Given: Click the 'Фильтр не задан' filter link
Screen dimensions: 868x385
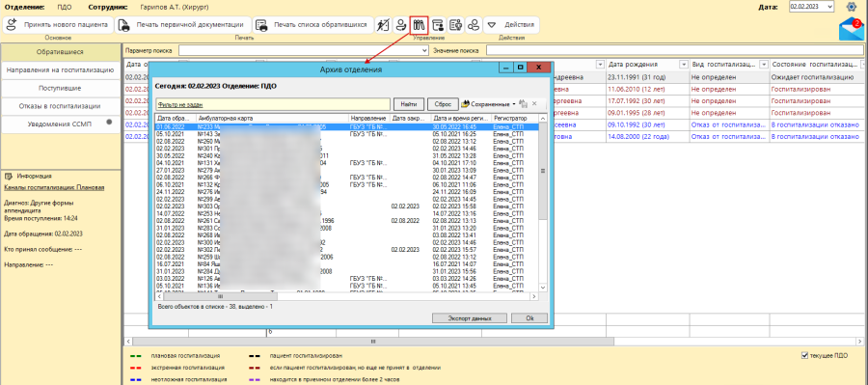Looking at the screenshot, I should 179,104.
